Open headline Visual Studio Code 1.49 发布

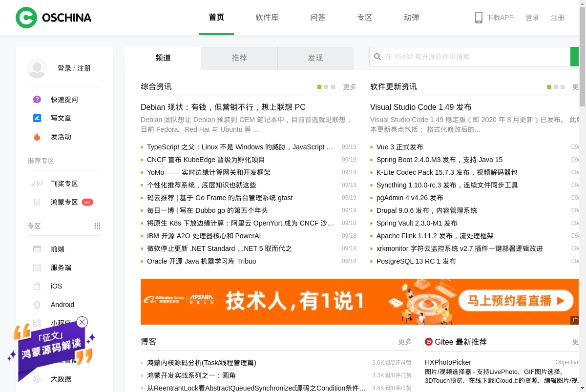(x=421, y=107)
